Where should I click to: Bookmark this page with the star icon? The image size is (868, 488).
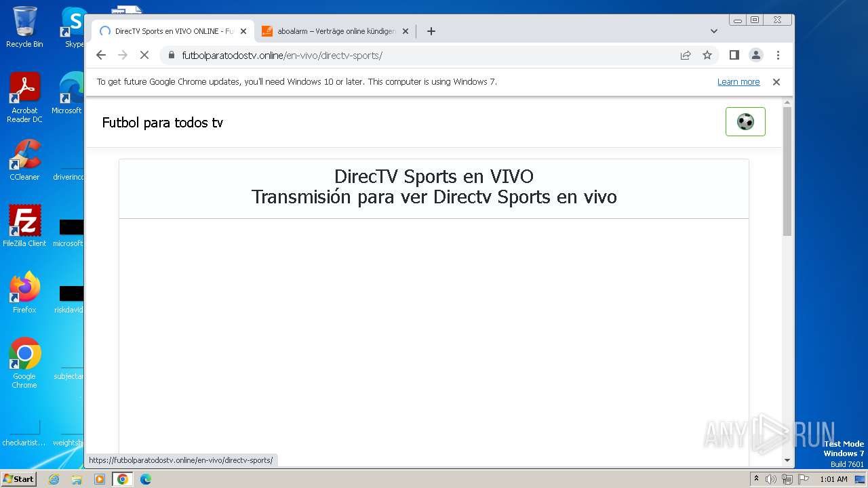click(x=707, y=55)
